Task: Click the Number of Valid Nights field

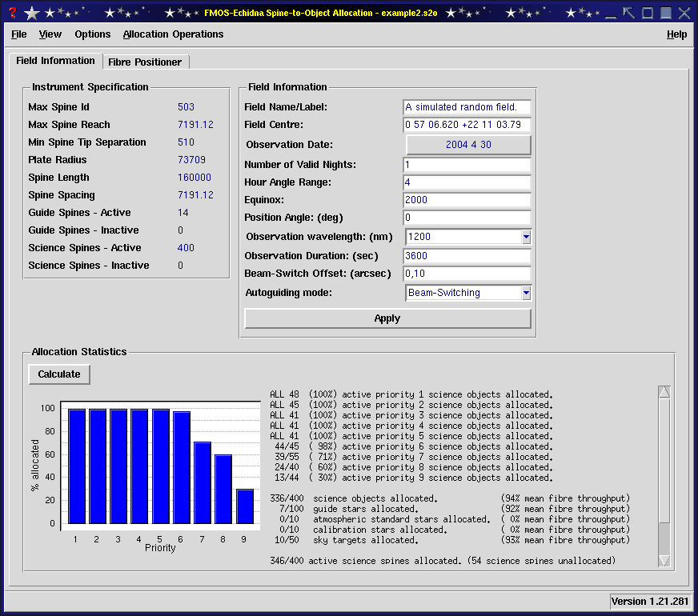Action: pos(467,165)
